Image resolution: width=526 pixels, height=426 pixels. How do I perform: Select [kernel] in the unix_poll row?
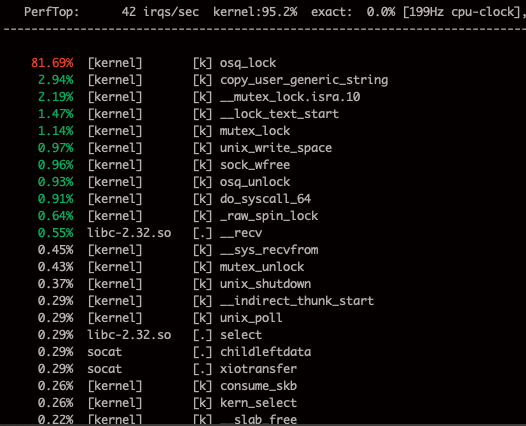[115, 318]
